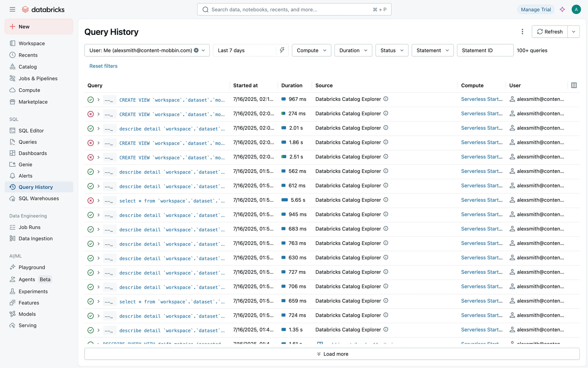Clear the user filter with the x icon

click(x=196, y=50)
